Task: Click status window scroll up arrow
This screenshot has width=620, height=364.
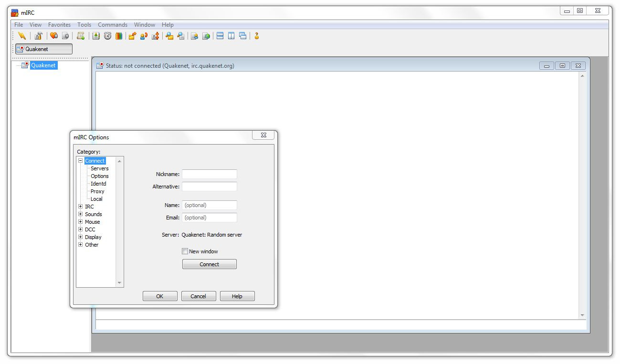Action: click(582, 76)
